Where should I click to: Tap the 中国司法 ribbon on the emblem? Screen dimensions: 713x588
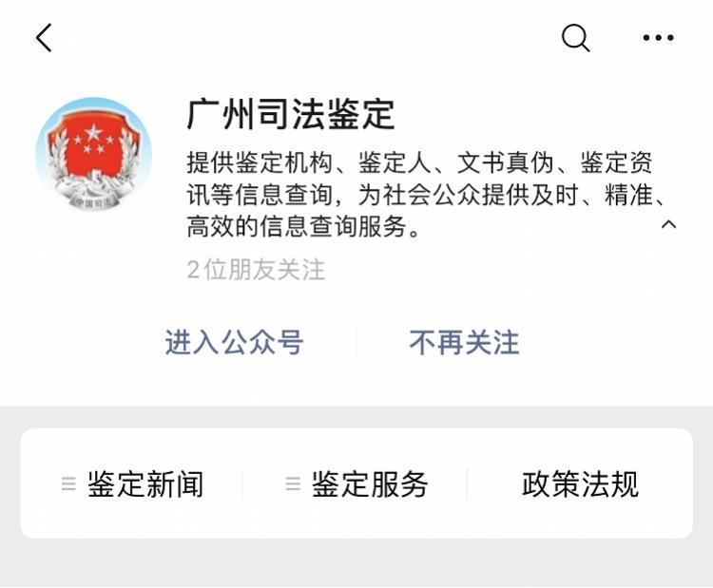coord(93,201)
